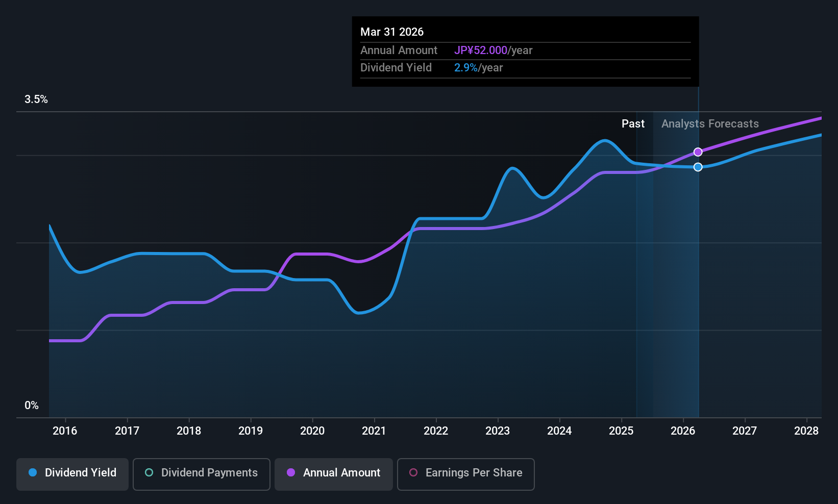Click the blue Dividend Yield data point marker

coord(698,167)
